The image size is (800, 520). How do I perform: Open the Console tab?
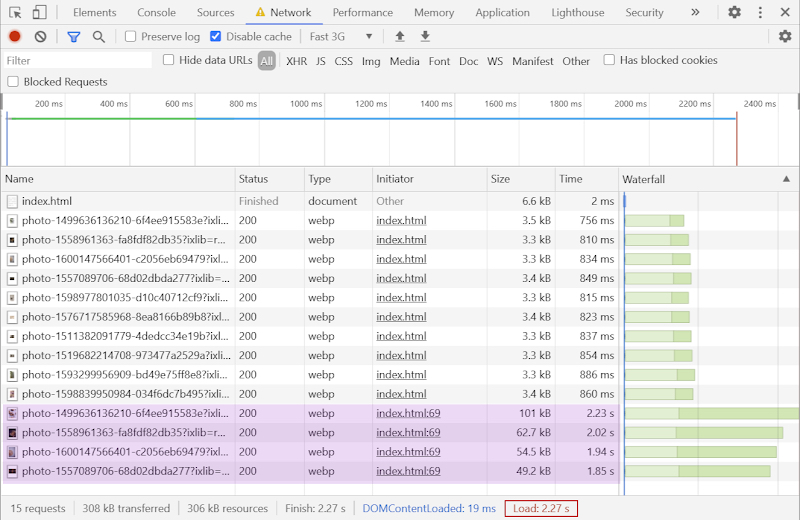[156, 12]
